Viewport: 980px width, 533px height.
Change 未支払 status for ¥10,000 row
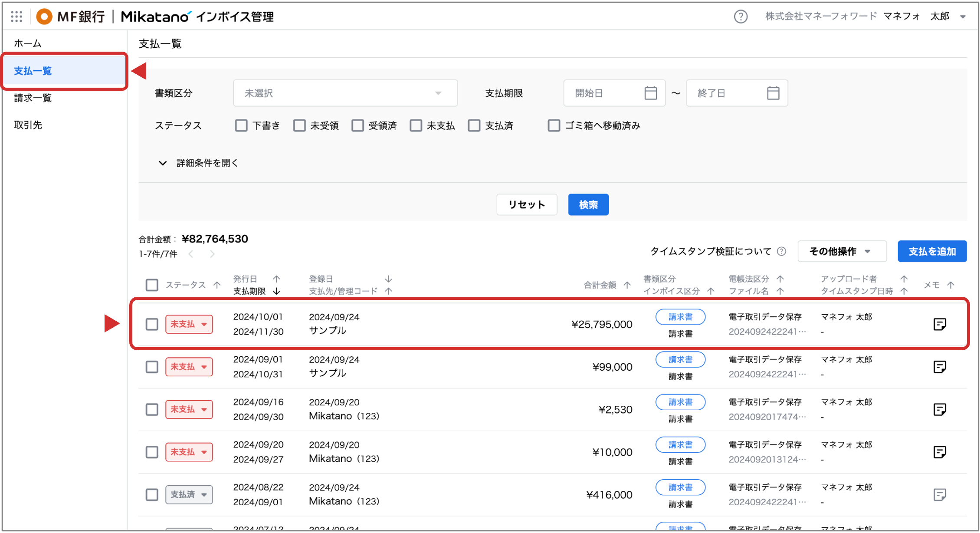tap(189, 452)
